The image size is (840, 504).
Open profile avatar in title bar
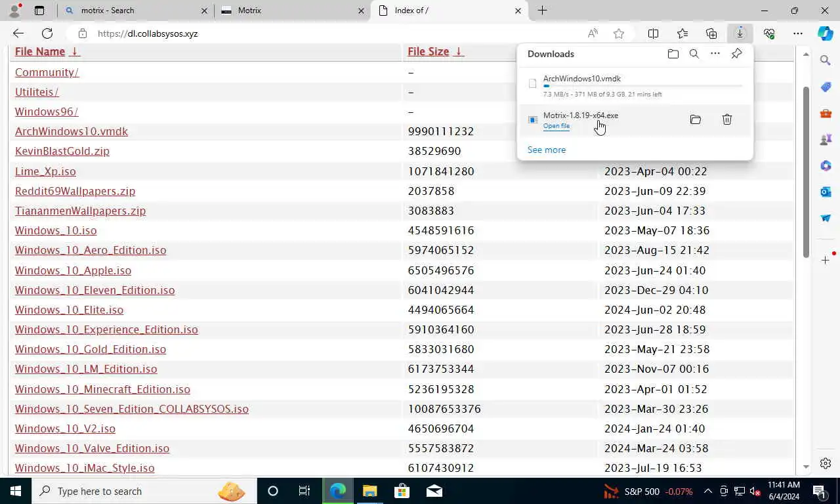point(14,10)
